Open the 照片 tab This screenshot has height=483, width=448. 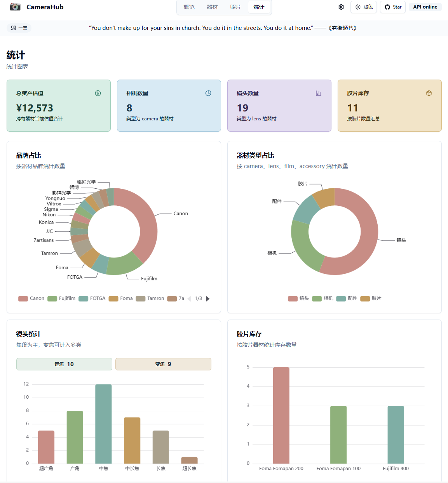click(235, 7)
